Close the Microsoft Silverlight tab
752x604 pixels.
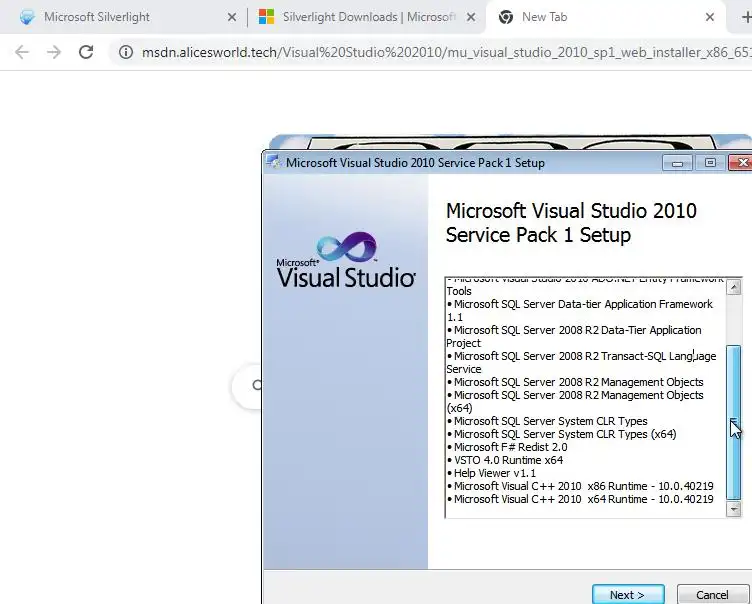click(232, 17)
